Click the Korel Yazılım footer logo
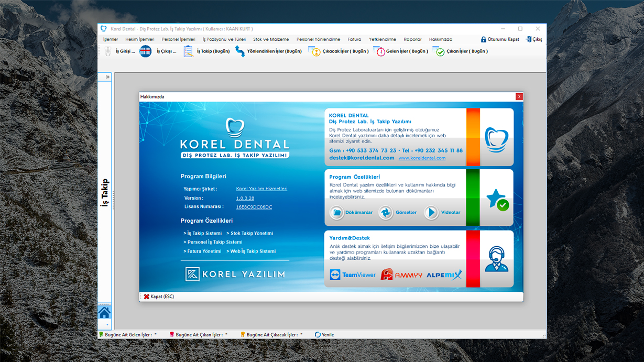The image size is (644, 362). 235,274
